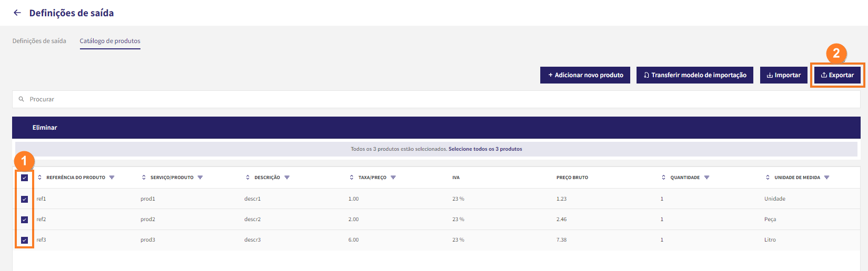Click the ref2 reference cell

click(42, 220)
